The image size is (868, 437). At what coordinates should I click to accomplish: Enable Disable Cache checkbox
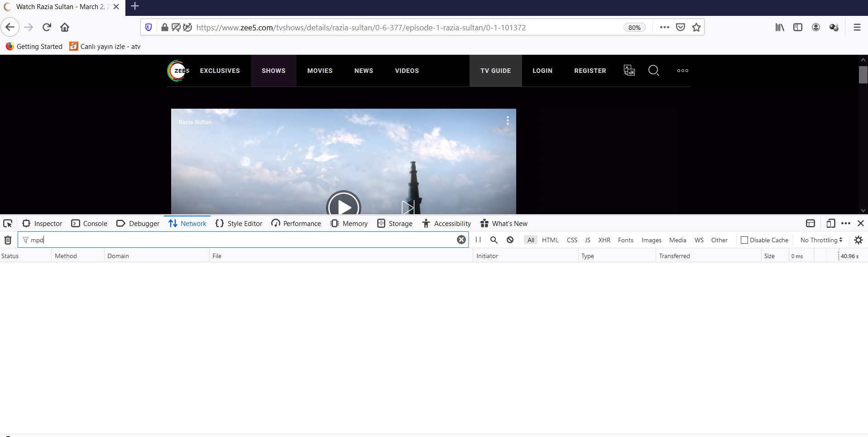(744, 240)
